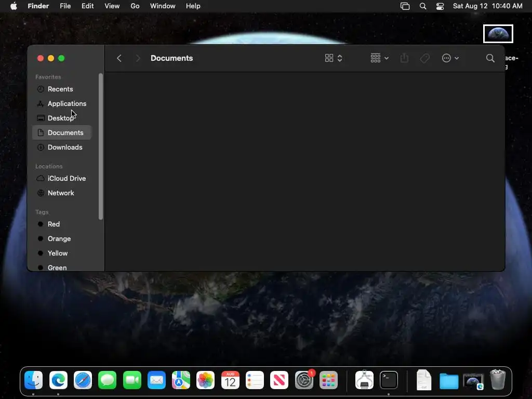The width and height of the screenshot is (532, 399).
Task: Open Terminal from the Dock
Action: 389,380
